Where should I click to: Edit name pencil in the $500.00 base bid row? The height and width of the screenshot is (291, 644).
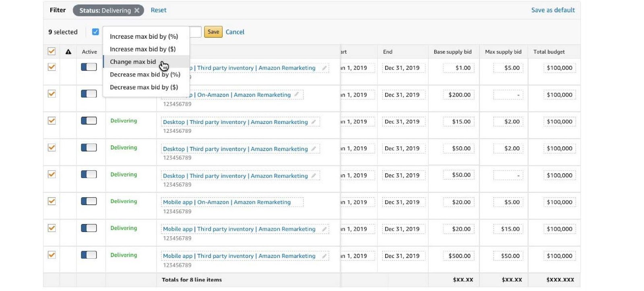[x=324, y=256]
